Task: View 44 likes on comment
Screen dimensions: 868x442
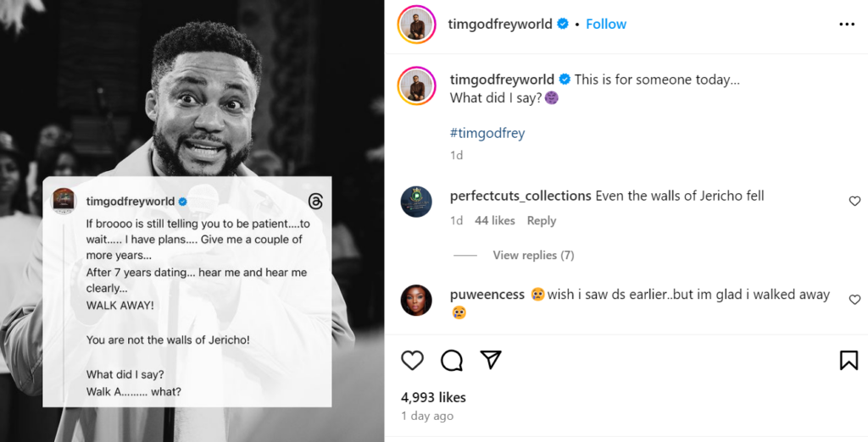Action: click(x=495, y=220)
